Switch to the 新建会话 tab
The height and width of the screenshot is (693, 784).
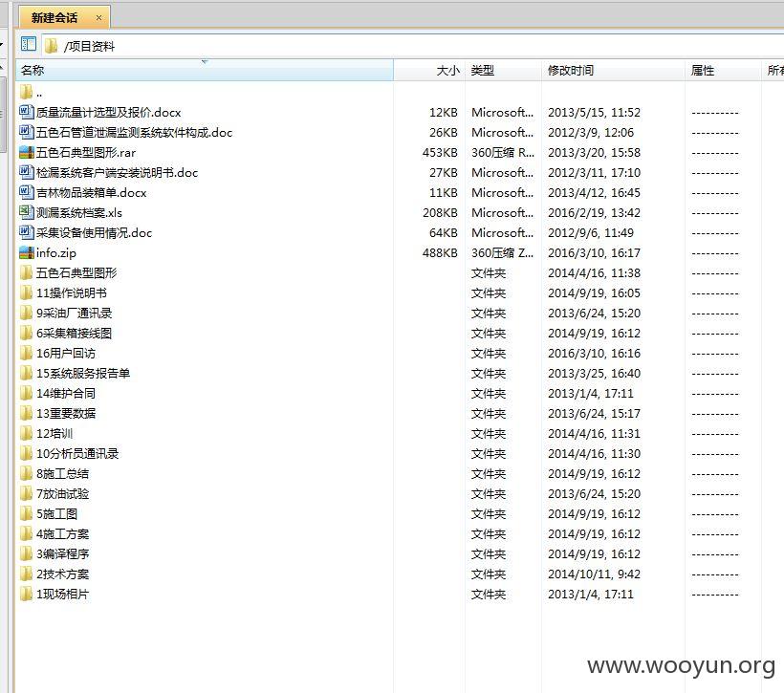coord(64,17)
